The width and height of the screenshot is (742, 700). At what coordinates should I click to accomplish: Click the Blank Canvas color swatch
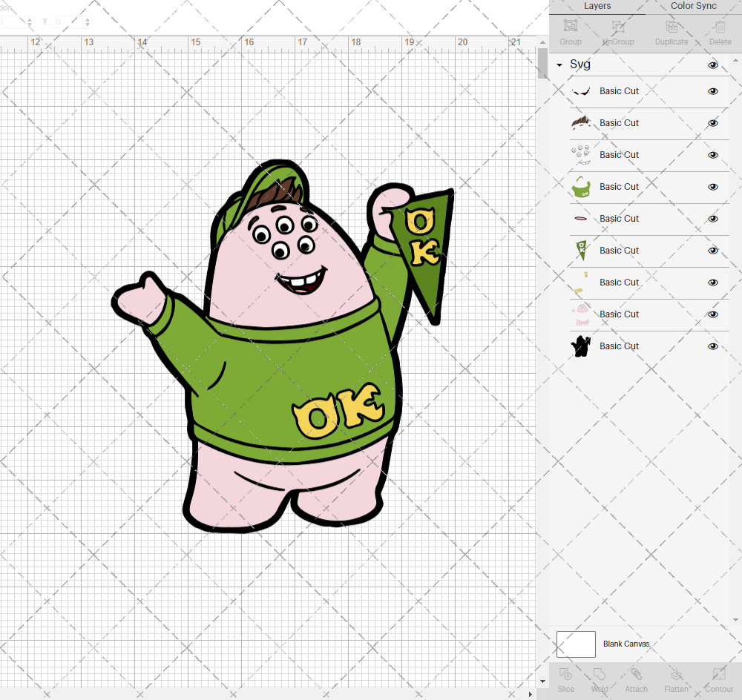pyautogui.click(x=576, y=644)
